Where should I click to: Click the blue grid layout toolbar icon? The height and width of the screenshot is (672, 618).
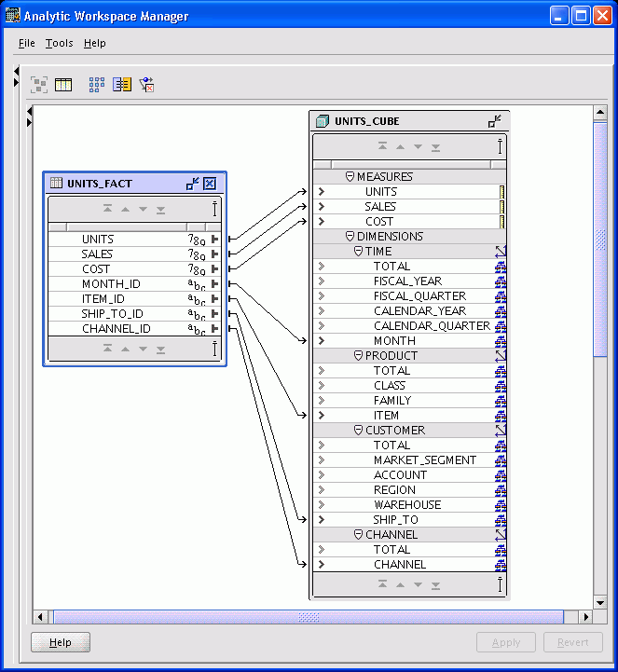(x=97, y=85)
